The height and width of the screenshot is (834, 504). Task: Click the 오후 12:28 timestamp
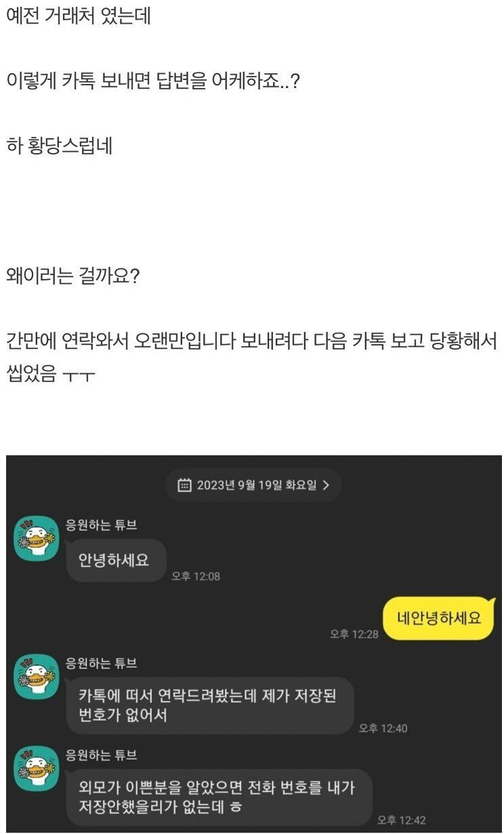pos(354,633)
